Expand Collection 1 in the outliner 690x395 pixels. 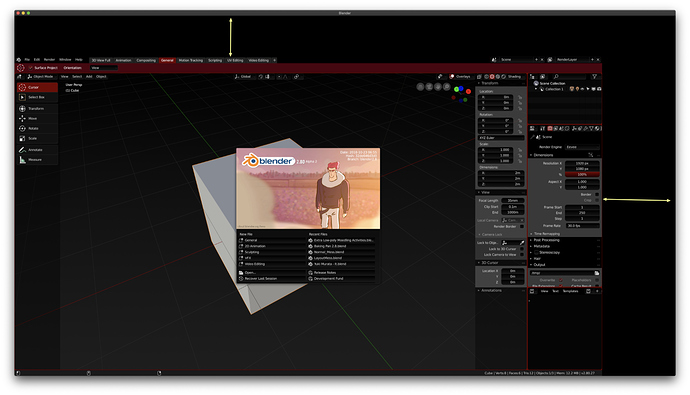pyautogui.click(x=536, y=89)
